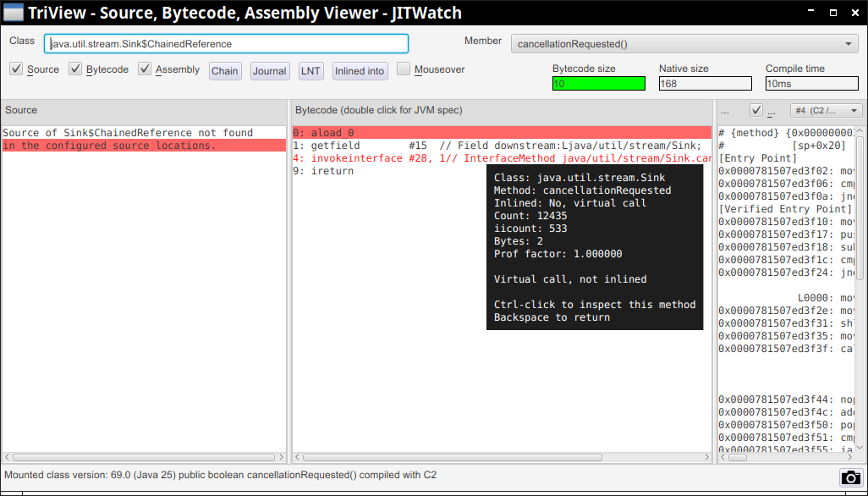Viewport: 868px width, 496px height.
Task: Click the JITWatch window icon in title bar
Action: coord(13,13)
